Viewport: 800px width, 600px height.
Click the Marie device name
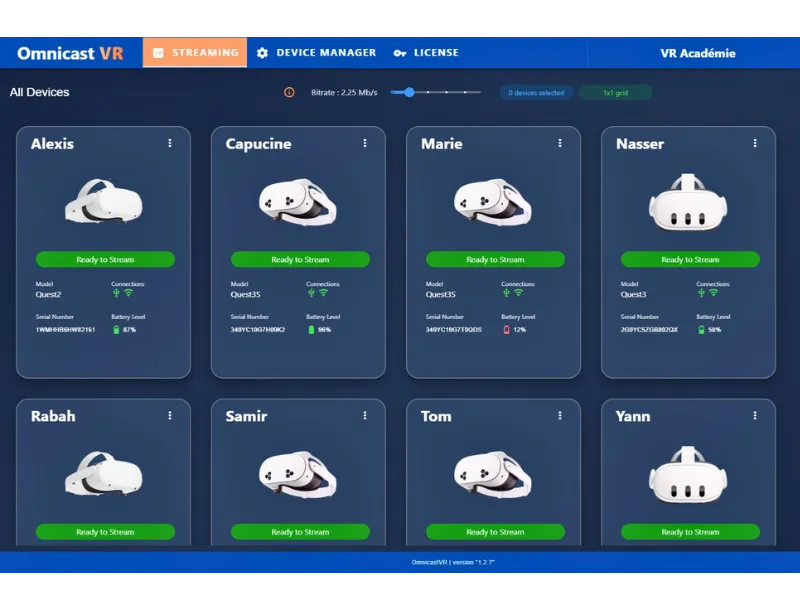tap(441, 144)
